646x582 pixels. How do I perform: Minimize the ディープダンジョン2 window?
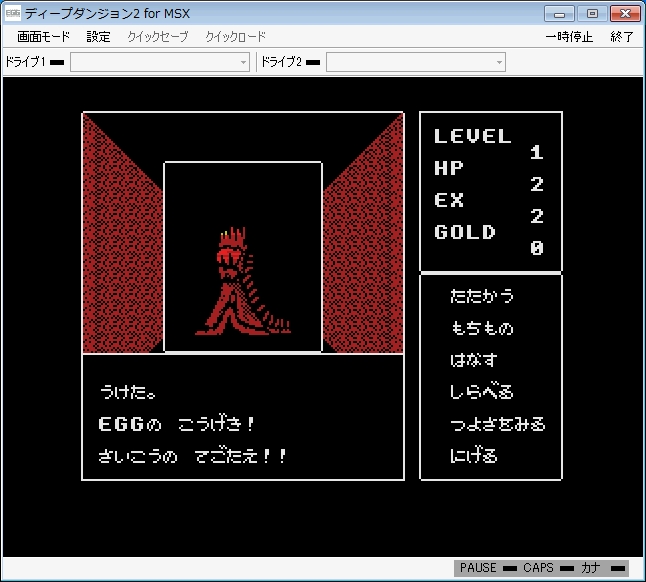pyautogui.click(x=559, y=14)
